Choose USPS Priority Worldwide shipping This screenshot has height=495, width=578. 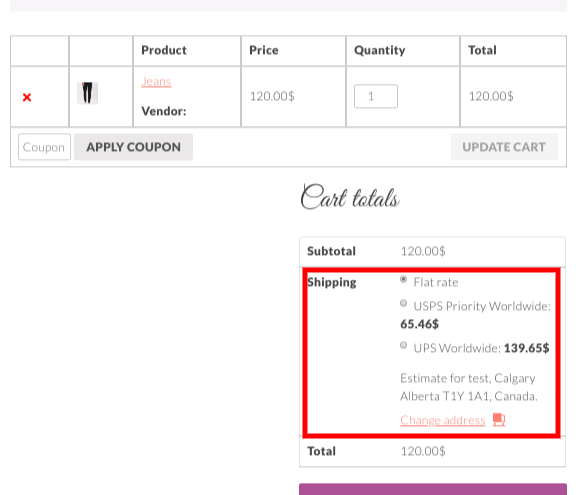point(404,303)
